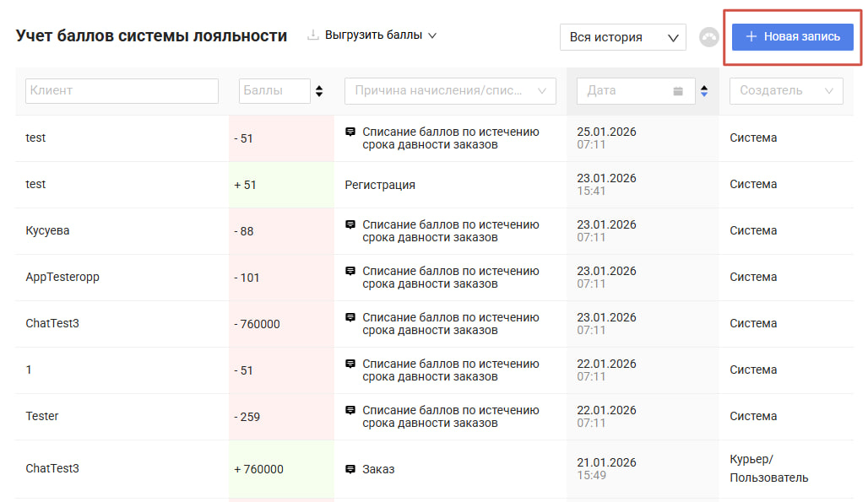Select the ChatTest3 row with +760000

tap(52, 468)
